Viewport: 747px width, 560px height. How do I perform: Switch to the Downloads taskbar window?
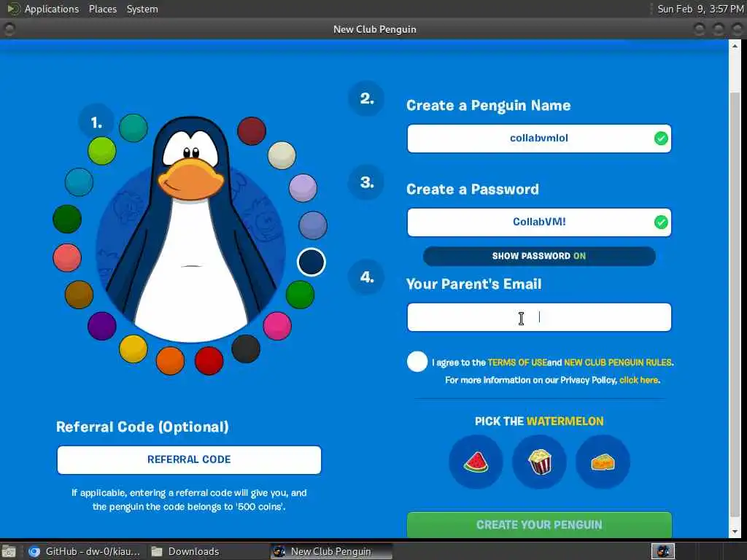[x=186, y=551]
